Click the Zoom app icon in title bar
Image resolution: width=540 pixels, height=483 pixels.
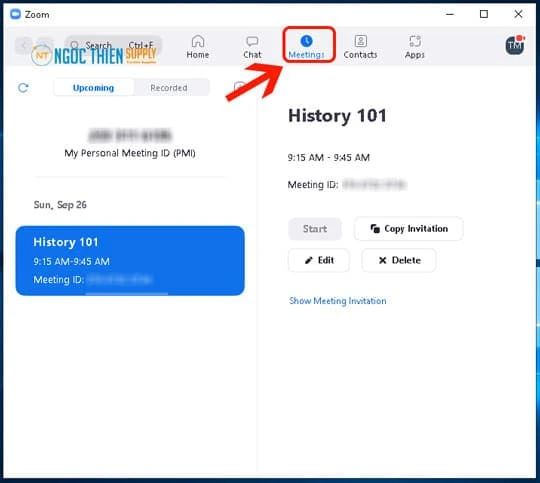click(x=15, y=14)
